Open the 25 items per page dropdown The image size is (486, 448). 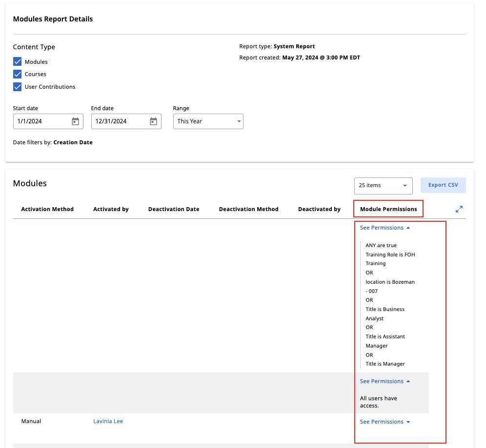(383, 186)
